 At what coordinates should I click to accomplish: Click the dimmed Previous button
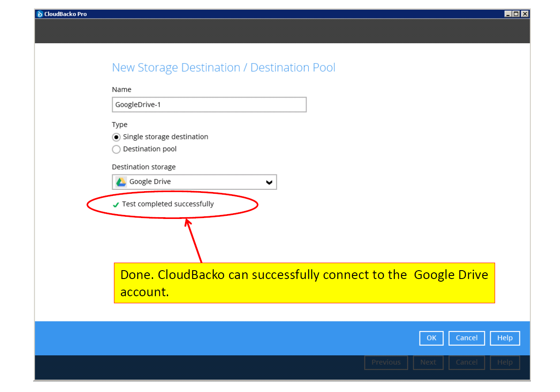tap(386, 362)
